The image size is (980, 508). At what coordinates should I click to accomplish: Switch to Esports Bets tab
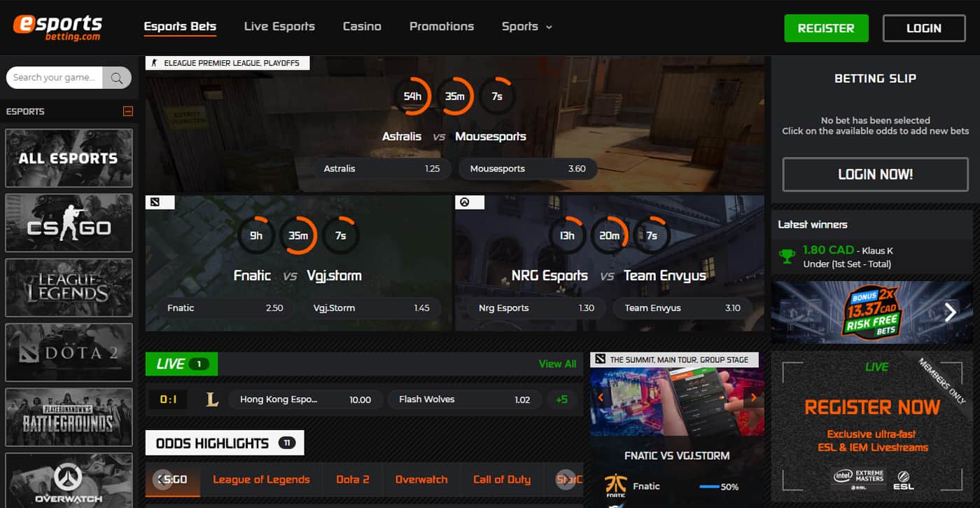(180, 27)
